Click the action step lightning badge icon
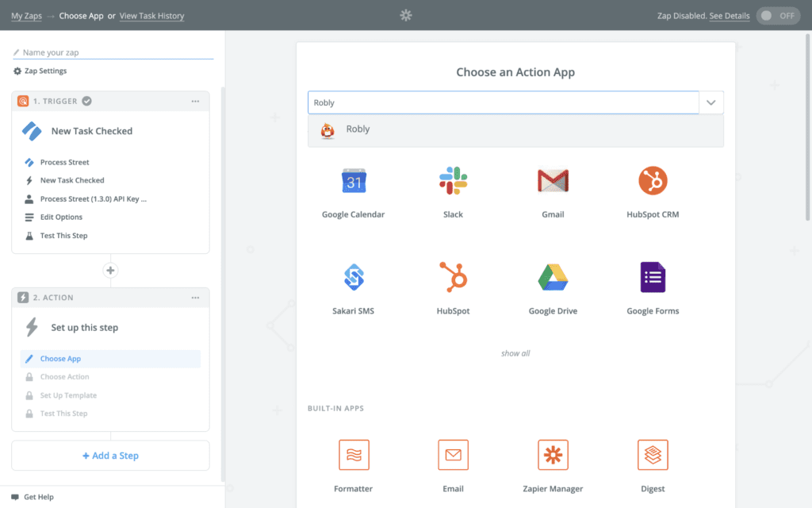 [x=23, y=298]
